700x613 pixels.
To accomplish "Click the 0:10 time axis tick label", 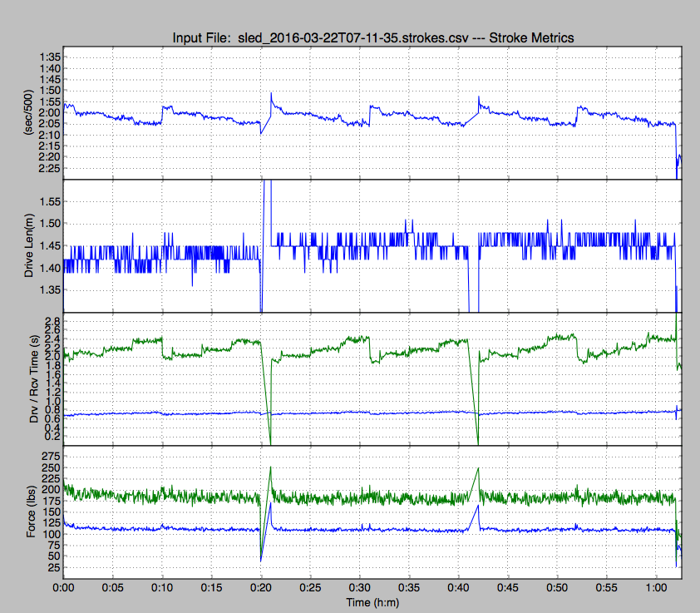I will pyautogui.click(x=163, y=587).
